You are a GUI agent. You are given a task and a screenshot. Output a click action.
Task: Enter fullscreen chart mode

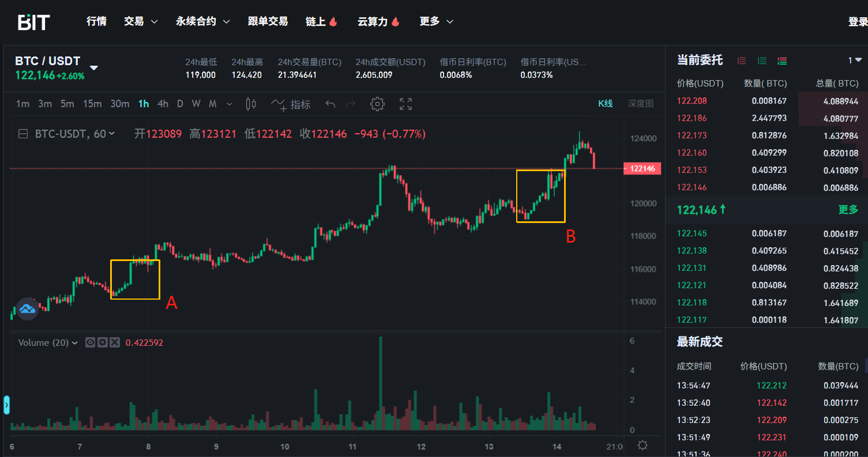coord(406,104)
